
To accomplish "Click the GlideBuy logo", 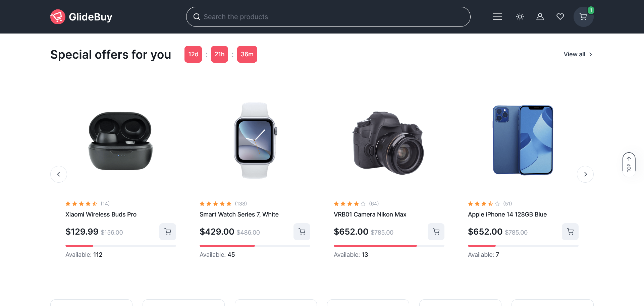I will (x=81, y=17).
